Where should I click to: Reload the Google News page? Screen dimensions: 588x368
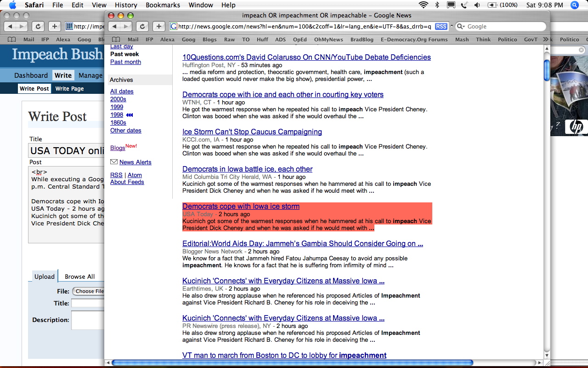pyautogui.click(x=142, y=26)
